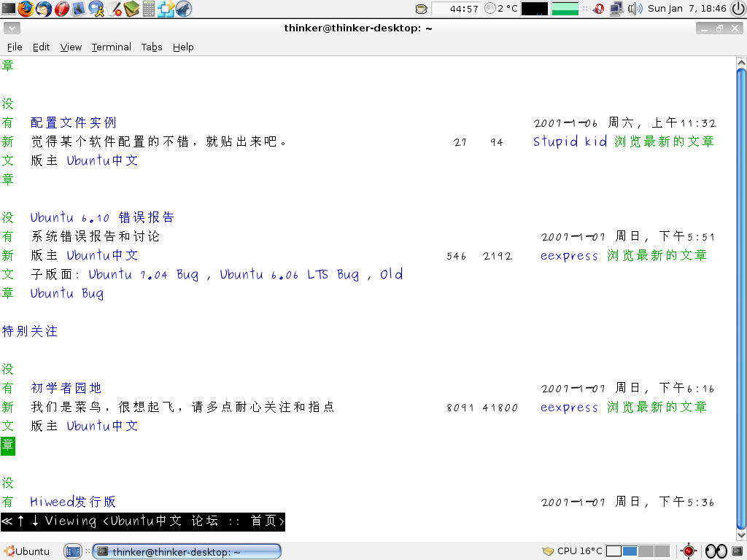Open the Ubuntu 7.04 Bug subforum link
This screenshot has height=560, width=747.
144,275
